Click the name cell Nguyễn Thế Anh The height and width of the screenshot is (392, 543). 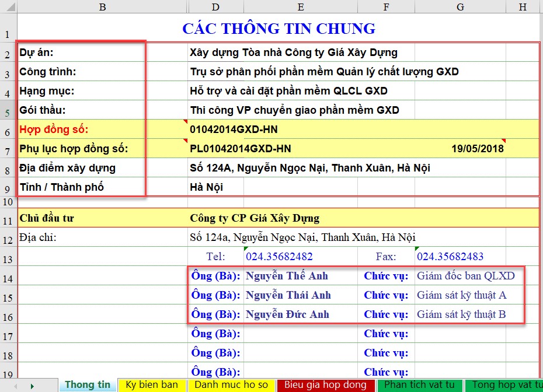pos(287,276)
